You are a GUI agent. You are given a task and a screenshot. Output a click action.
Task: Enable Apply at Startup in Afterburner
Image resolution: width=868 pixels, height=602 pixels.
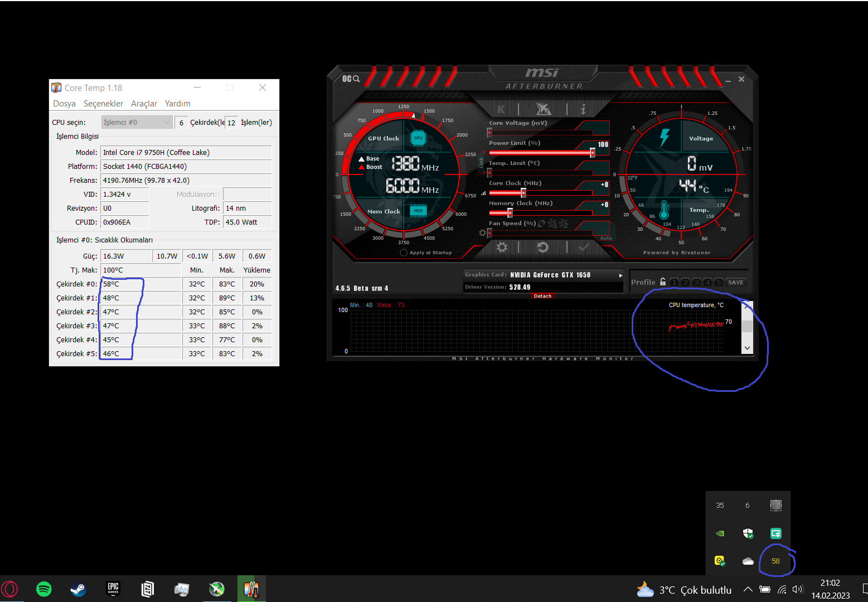pos(404,253)
